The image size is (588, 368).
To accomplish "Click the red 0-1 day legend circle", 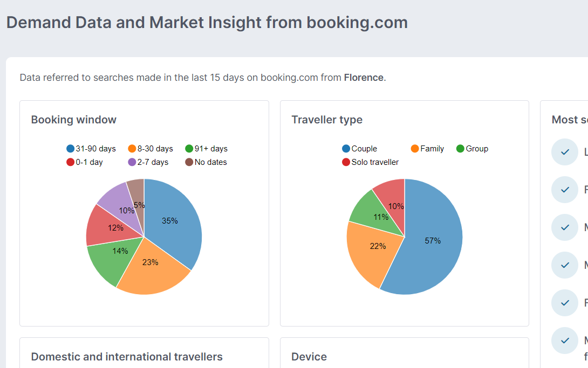I will pyautogui.click(x=70, y=162).
